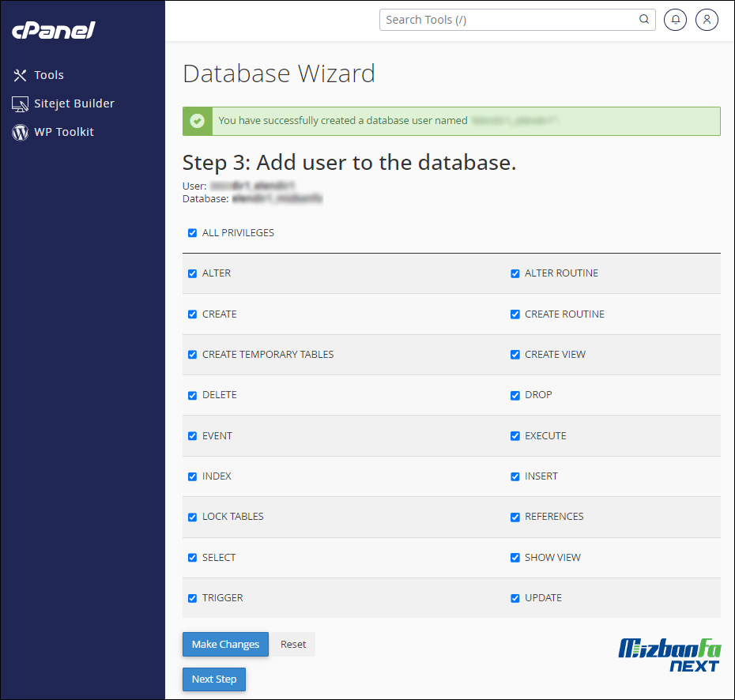Click the success message about created database user
This screenshot has height=700, width=735.
[x=451, y=121]
